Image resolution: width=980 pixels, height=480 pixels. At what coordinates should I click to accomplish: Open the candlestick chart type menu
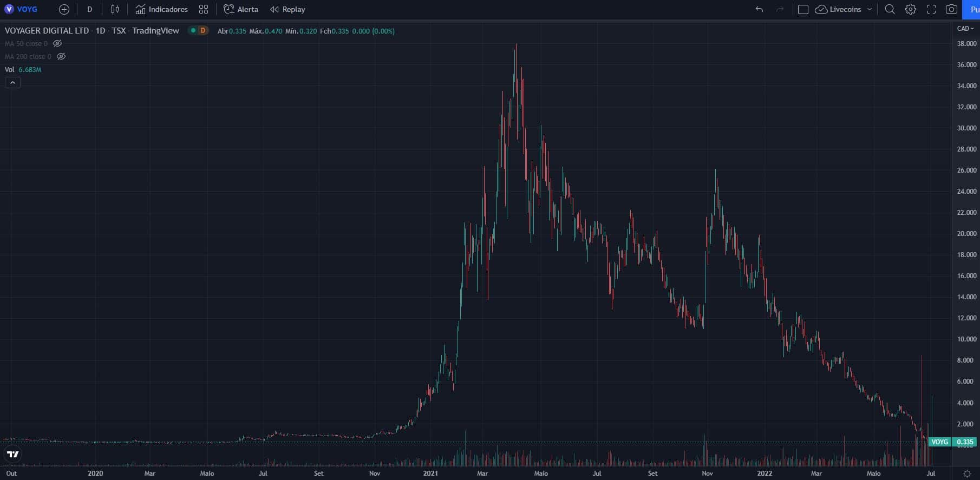115,9
